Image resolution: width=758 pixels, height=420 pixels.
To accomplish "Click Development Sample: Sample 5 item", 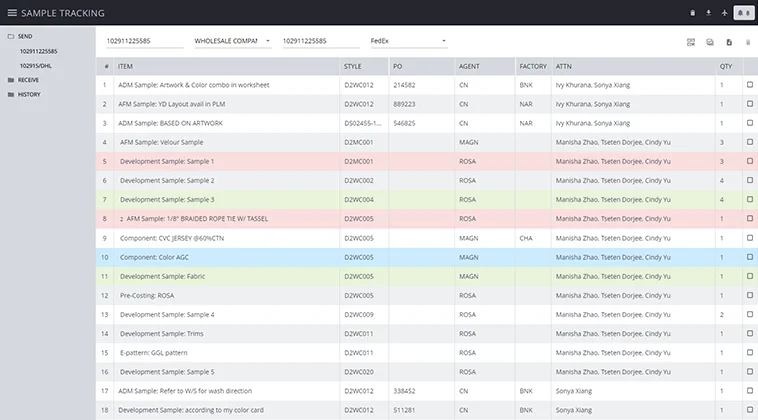I will [x=167, y=372].
